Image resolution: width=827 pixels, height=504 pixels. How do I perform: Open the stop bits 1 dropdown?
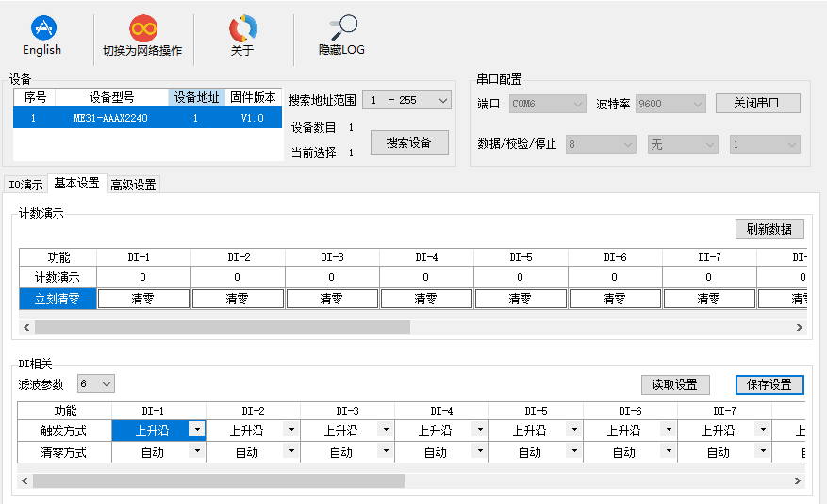click(765, 144)
